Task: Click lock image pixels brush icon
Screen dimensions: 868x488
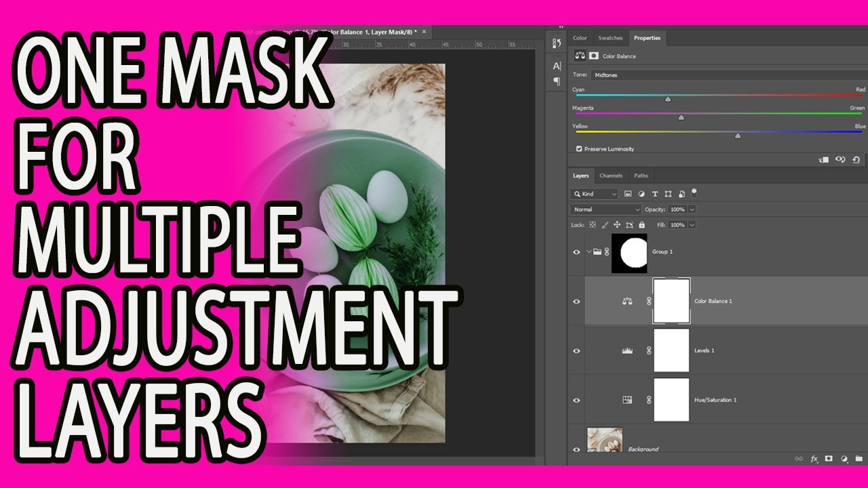Action: (x=604, y=224)
